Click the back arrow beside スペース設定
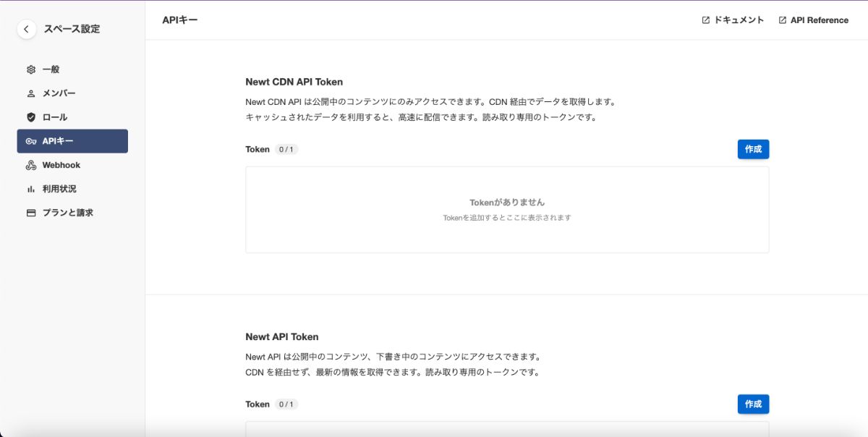This screenshot has width=868, height=437. point(26,29)
